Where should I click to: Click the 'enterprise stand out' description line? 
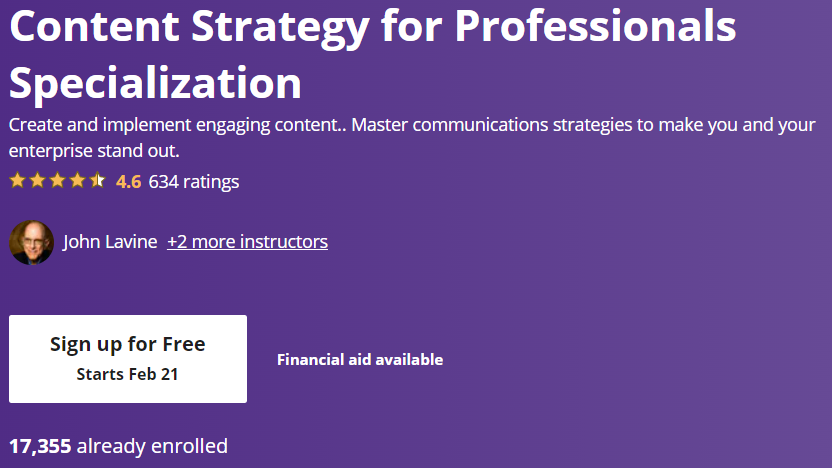[95, 151]
